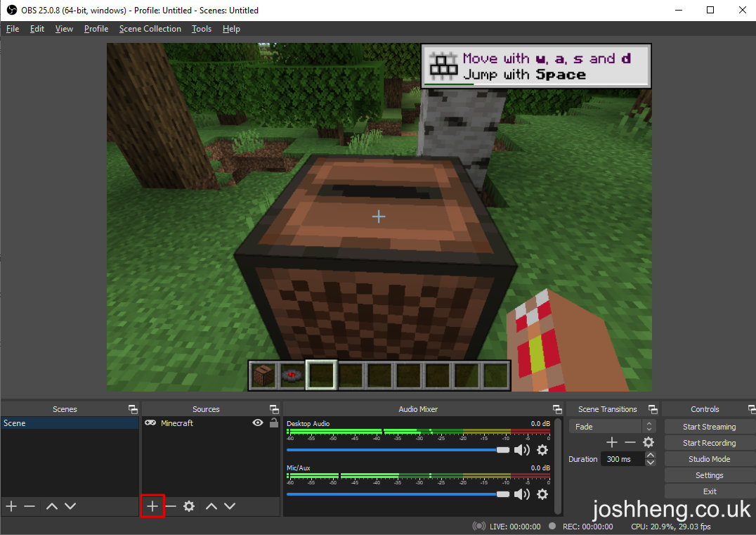
Task: Add a new source with the plus icon
Action: point(152,505)
